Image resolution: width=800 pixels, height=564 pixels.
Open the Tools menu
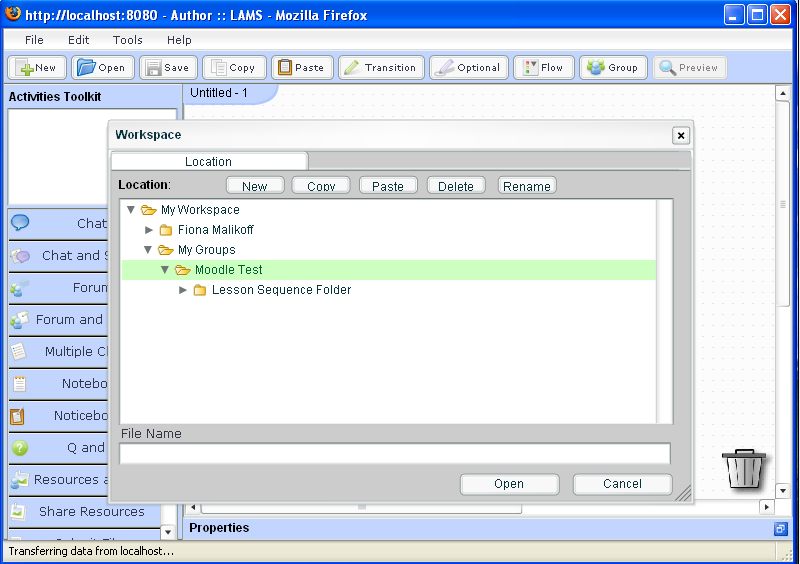coord(127,40)
